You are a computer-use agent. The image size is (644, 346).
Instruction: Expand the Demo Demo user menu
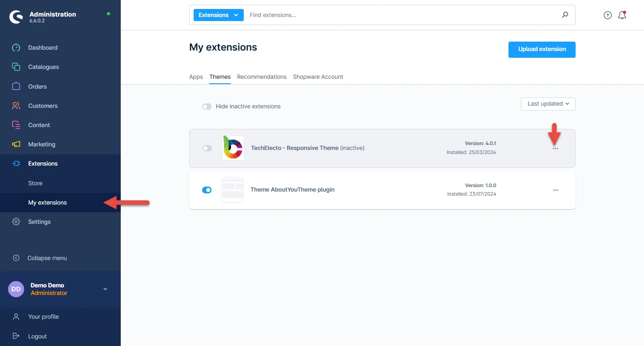click(x=105, y=289)
